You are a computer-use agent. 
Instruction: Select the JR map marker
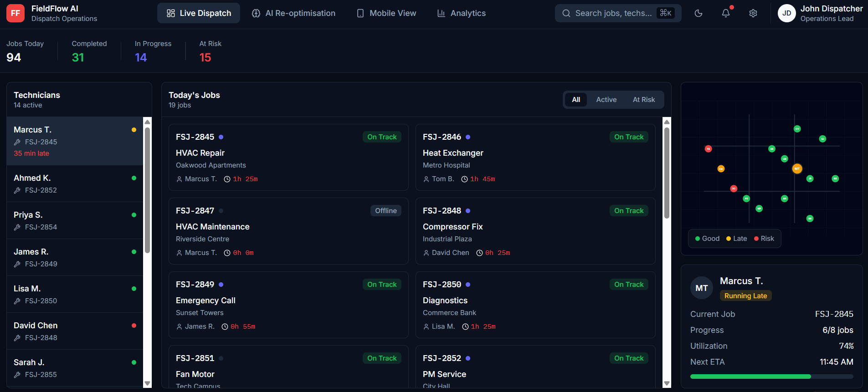(810, 178)
